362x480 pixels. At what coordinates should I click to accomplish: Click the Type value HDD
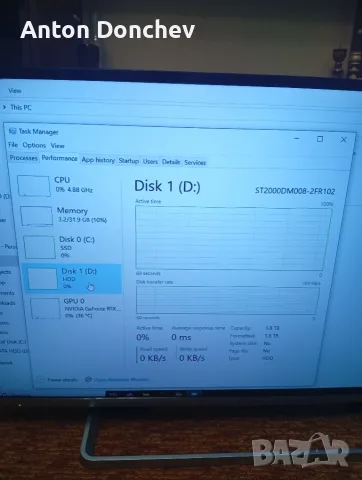[267, 358]
